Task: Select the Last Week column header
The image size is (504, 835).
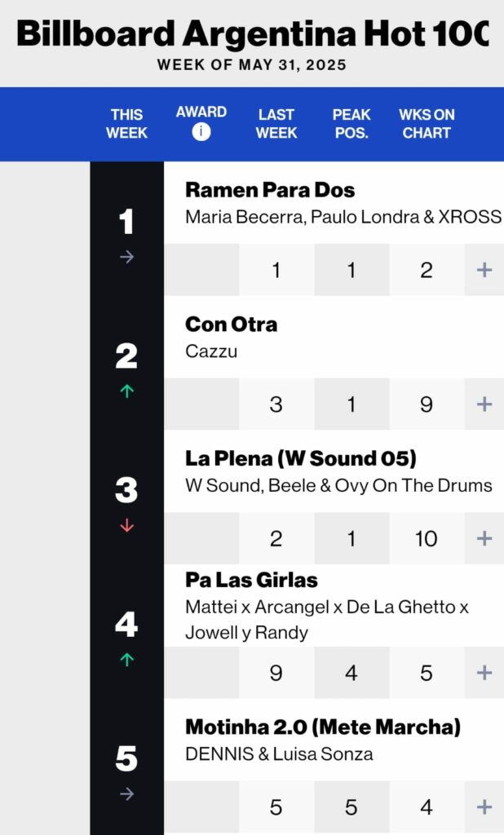Action: [x=276, y=123]
